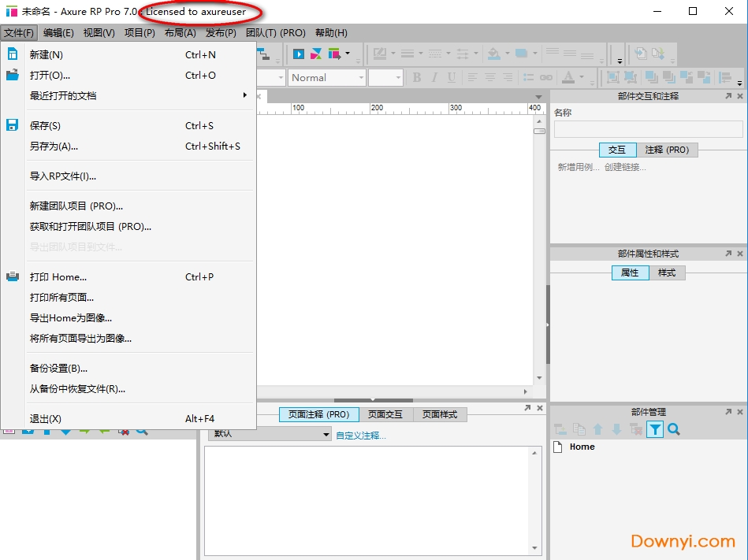748x560 pixels.
Task: Open the line color dropdown arrow
Action: (393, 54)
